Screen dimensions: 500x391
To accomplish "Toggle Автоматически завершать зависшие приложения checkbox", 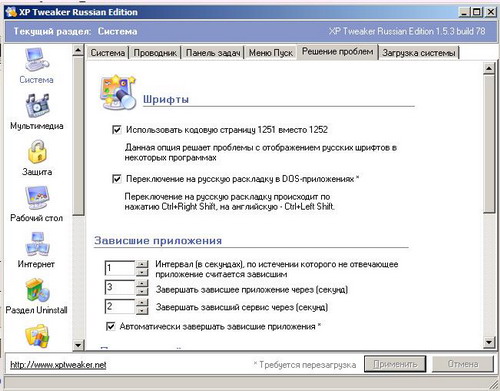I will 110,326.
